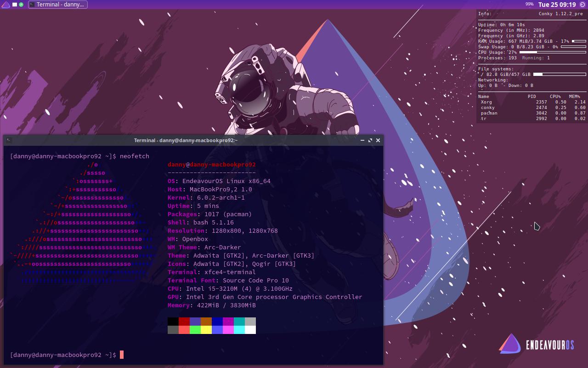Viewport: 588px width, 368px height.
Task: Click the 'Uptime: 5 mins' line
Action: [193, 206]
